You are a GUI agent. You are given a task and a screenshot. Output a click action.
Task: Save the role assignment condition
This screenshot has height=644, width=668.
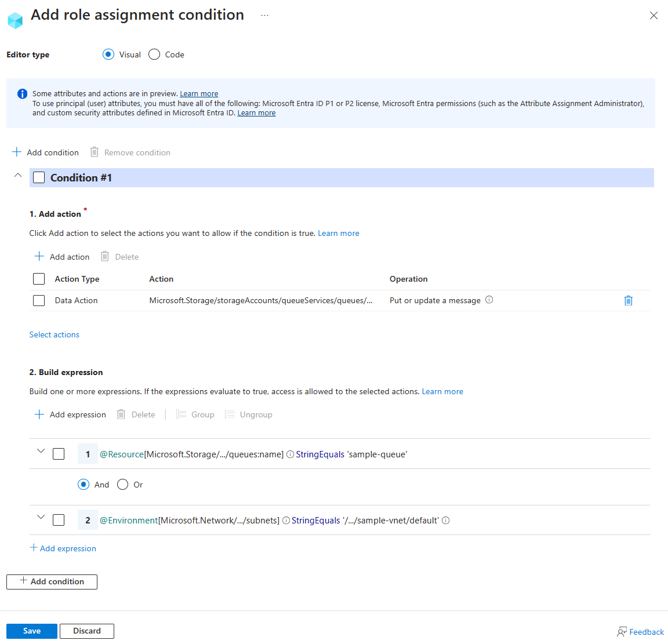point(32,631)
